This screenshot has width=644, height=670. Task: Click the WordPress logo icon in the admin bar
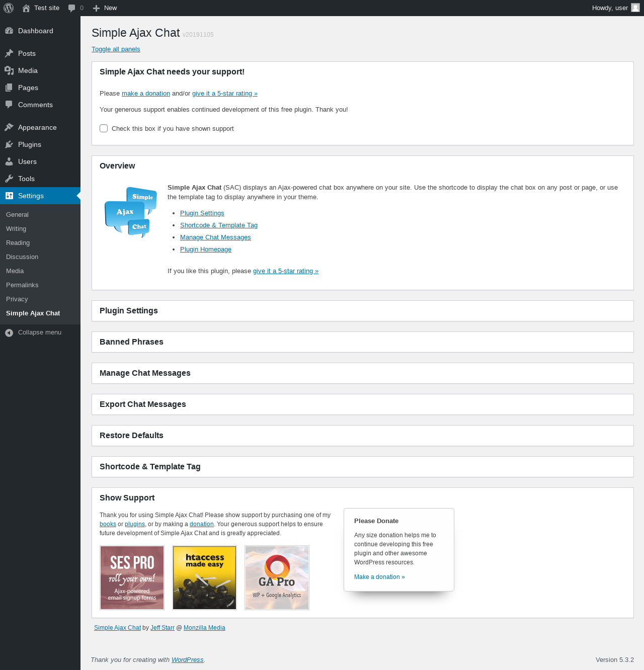[9, 8]
